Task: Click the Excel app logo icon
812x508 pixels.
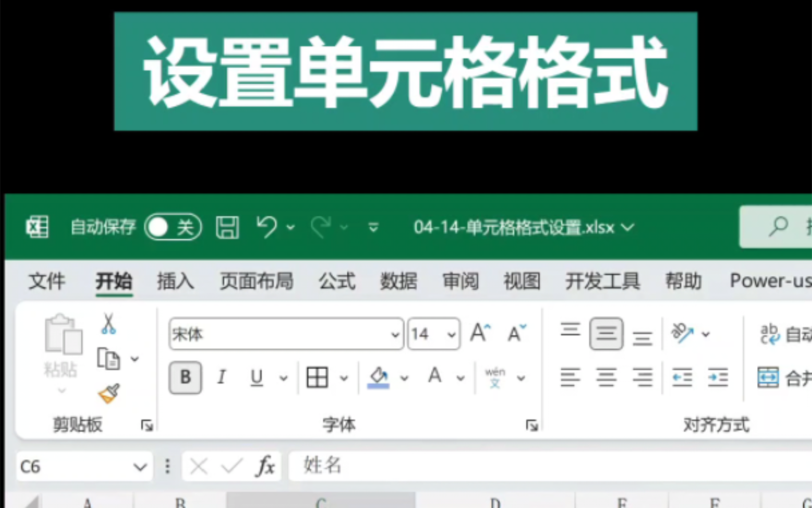Action: [37, 227]
